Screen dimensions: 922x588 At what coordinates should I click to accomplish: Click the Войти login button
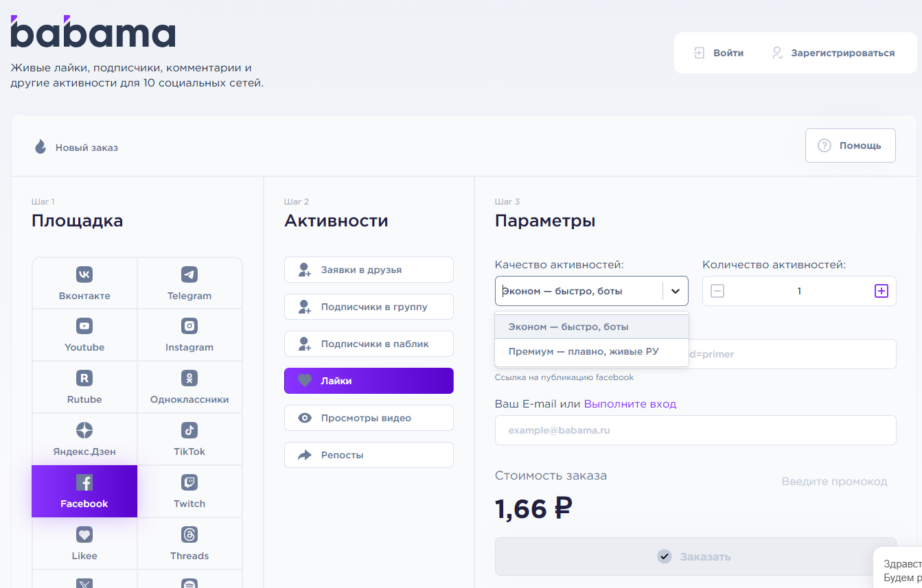[718, 53]
